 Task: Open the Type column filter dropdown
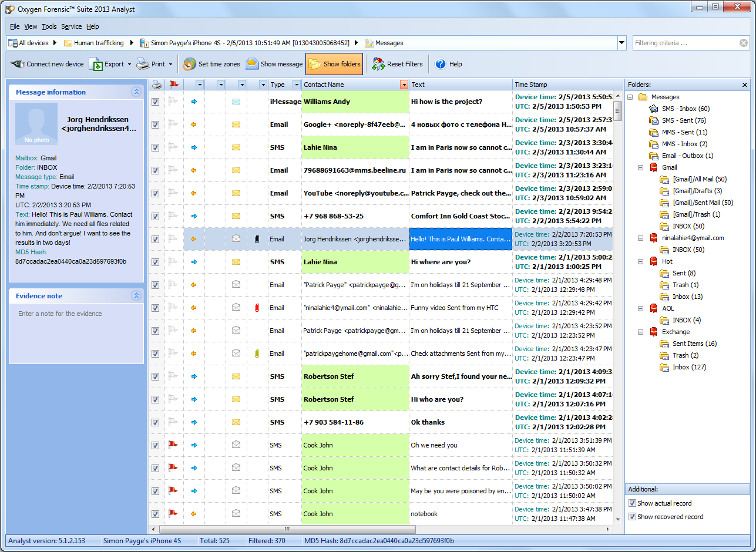[296, 85]
